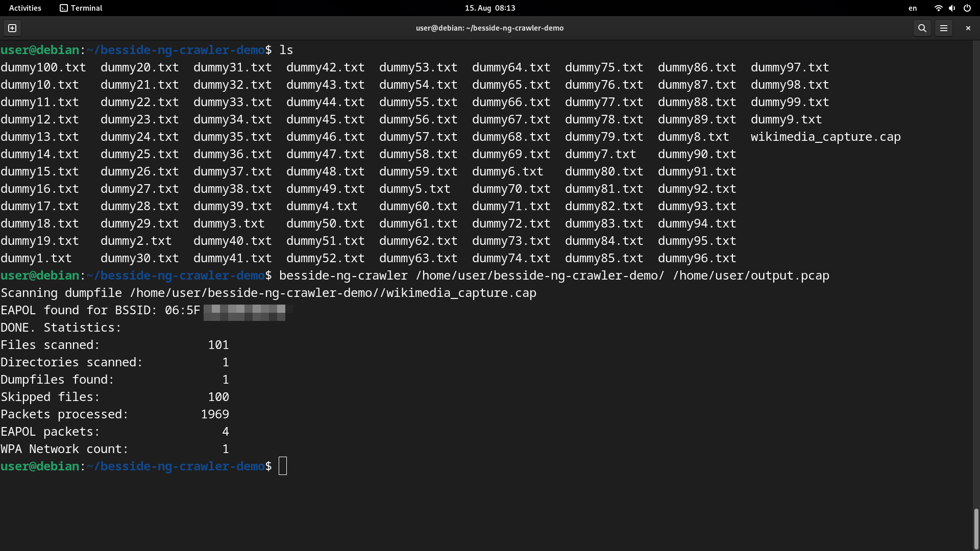Open the Activities overview
980x551 pixels.
point(25,8)
